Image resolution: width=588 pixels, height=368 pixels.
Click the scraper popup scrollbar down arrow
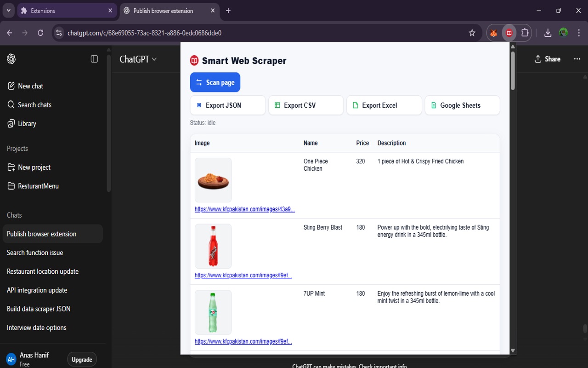click(513, 351)
